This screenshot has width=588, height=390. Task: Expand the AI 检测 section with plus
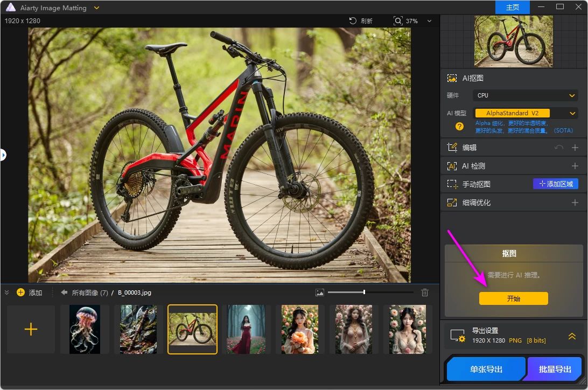[575, 166]
